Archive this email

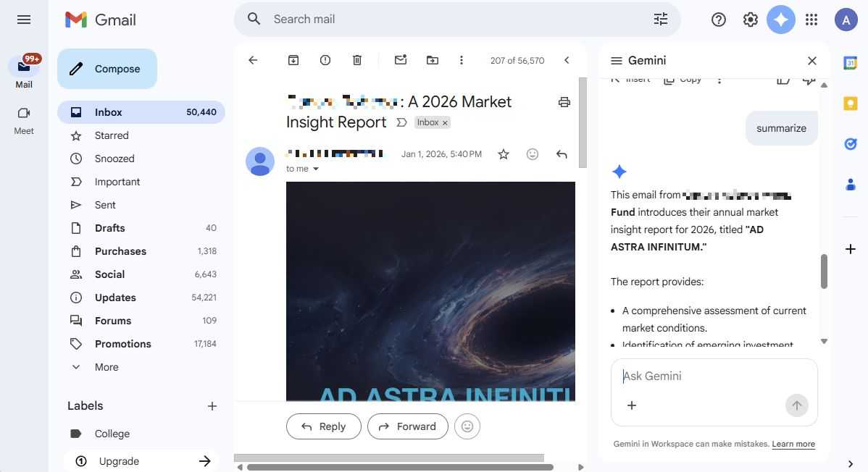click(x=293, y=60)
